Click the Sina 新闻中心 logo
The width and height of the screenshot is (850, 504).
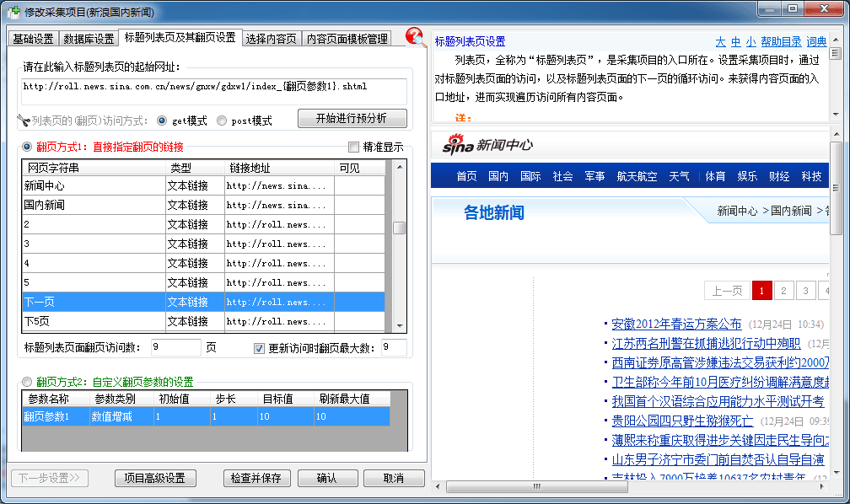487,145
